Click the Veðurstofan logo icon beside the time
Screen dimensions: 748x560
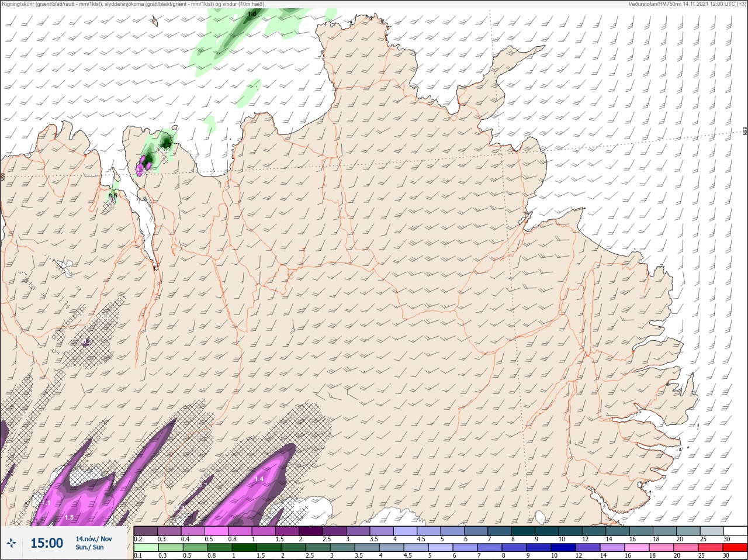coord(12,543)
